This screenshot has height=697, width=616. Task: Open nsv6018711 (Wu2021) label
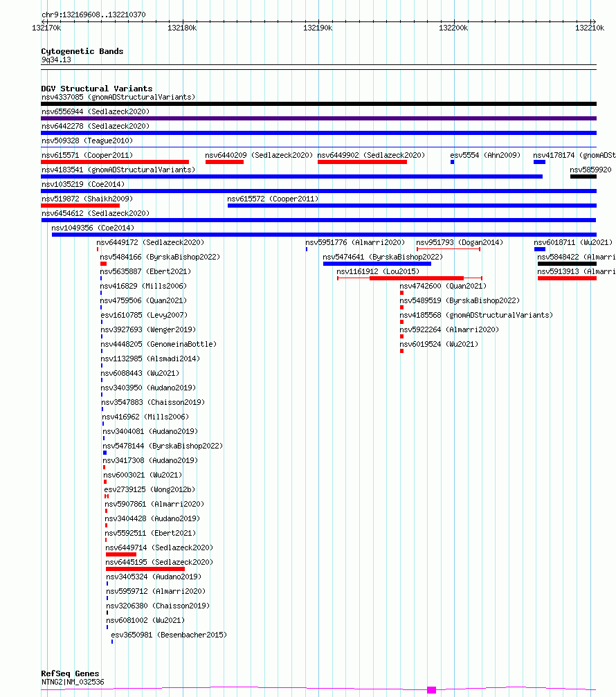[x=573, y=242]
